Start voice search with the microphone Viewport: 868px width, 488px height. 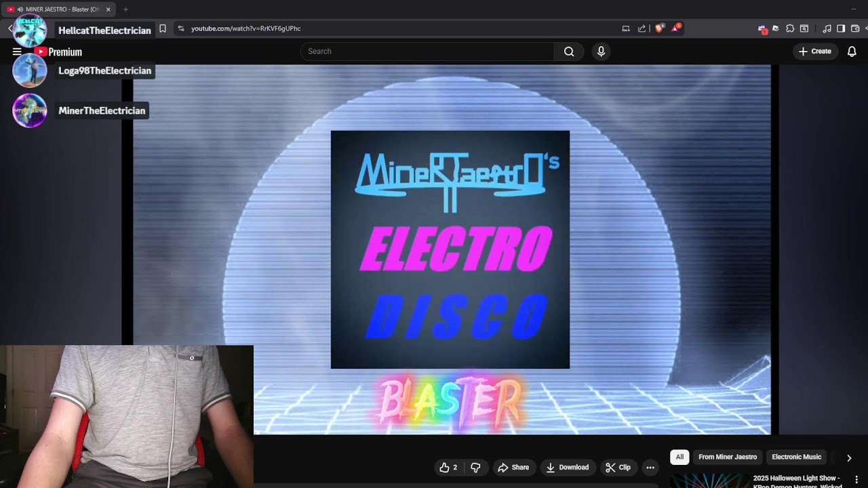(601, 52)
